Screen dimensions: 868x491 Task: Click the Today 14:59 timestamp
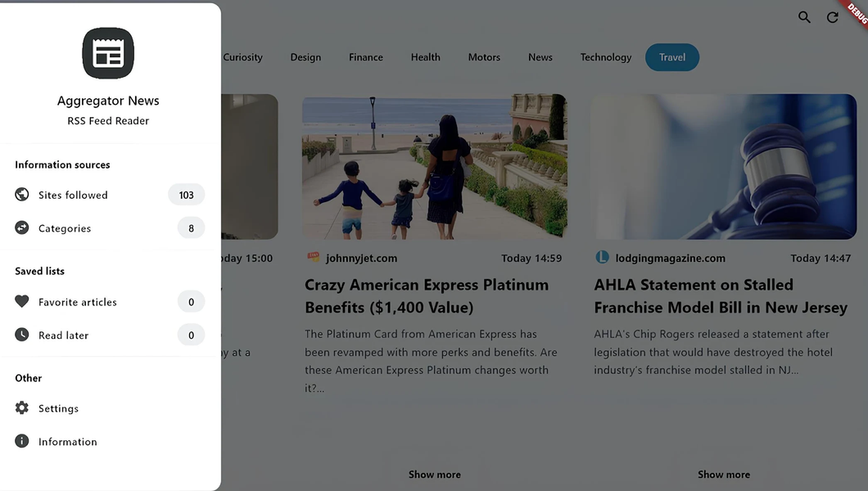[531, 259]
